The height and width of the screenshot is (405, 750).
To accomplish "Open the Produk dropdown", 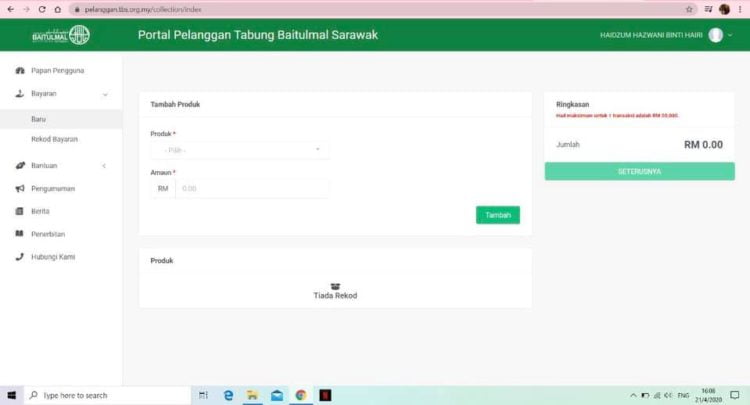I will [x=240, y=150].
